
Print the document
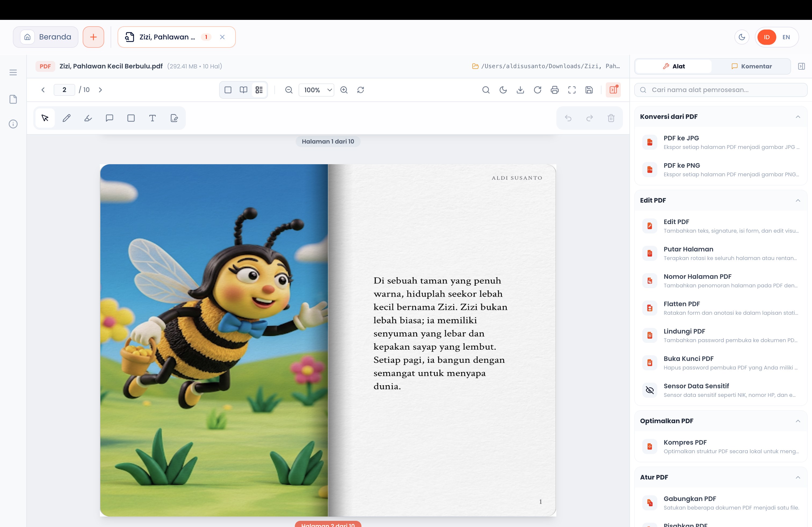click(555, 90)
